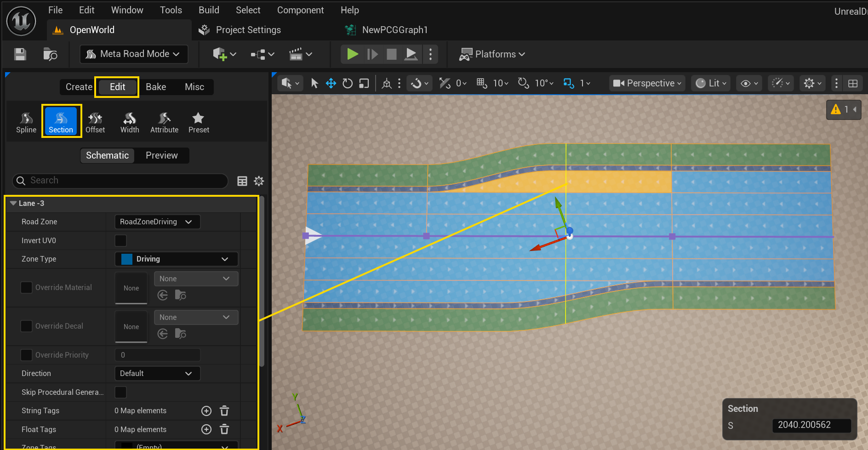
Task: Activate the Scale gizmo tool
Action: point(364,83)
